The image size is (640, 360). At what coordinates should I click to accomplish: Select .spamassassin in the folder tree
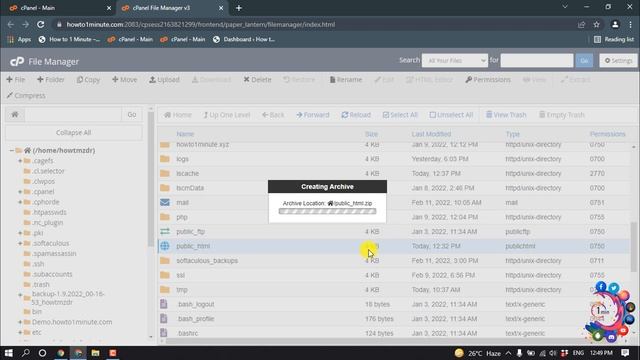tap(54, 253)
